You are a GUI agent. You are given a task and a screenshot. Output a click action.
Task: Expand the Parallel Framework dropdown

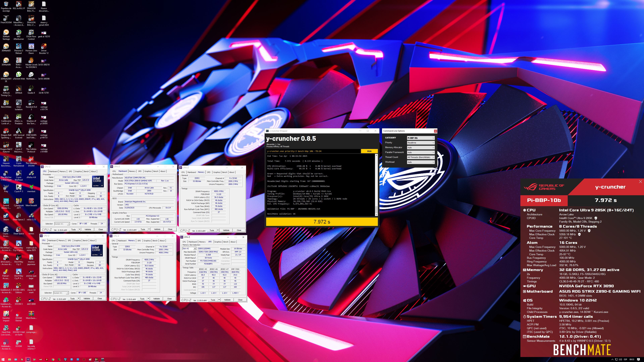pyautogui.click(x=421, y=152)
